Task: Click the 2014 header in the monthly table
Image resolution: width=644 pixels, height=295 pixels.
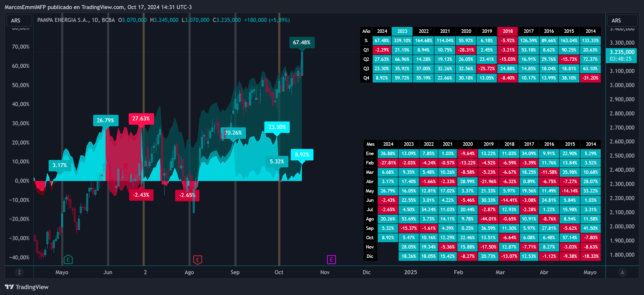Action: 591,144
